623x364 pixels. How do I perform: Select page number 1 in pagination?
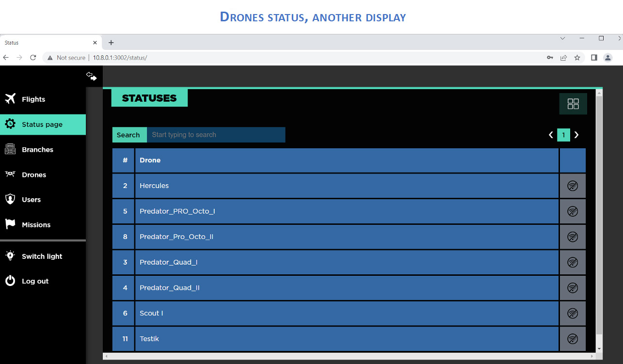(x=563, y=135)
